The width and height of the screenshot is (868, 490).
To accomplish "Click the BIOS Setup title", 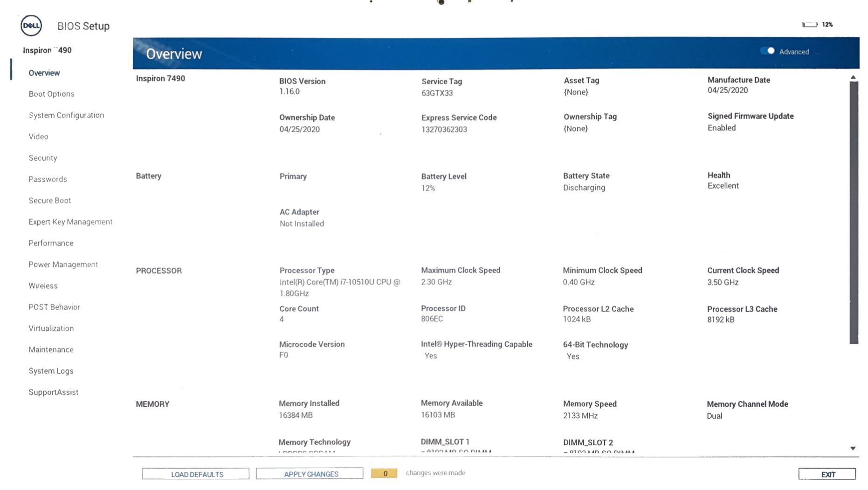I will (83, 26).
